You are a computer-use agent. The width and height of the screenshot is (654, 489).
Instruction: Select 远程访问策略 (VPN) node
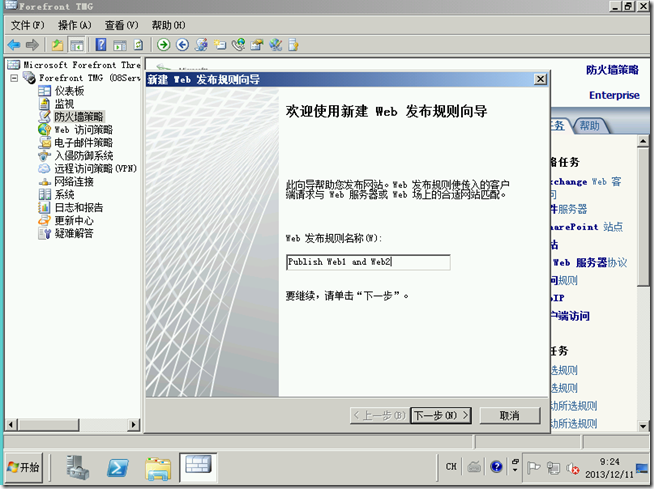tap(96, 169)
